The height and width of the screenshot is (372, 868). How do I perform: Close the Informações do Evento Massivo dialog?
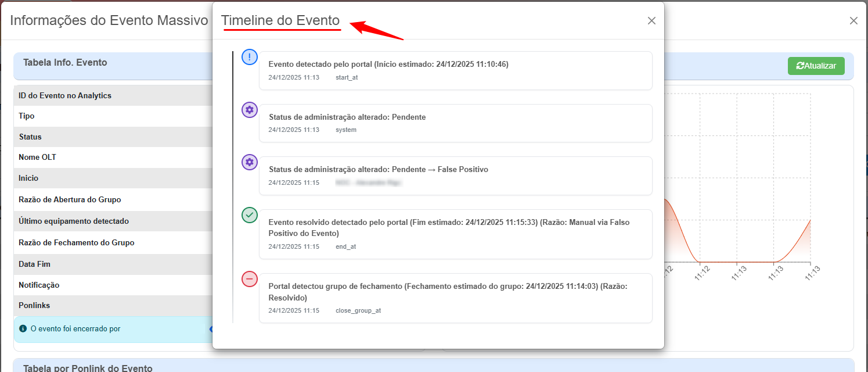click(x=853, y=21)
